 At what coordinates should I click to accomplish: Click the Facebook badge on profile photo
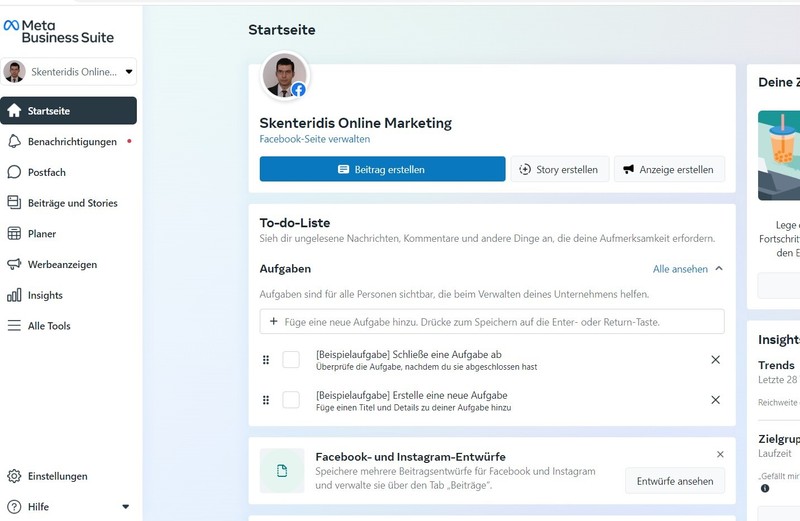tap(299, 90)
